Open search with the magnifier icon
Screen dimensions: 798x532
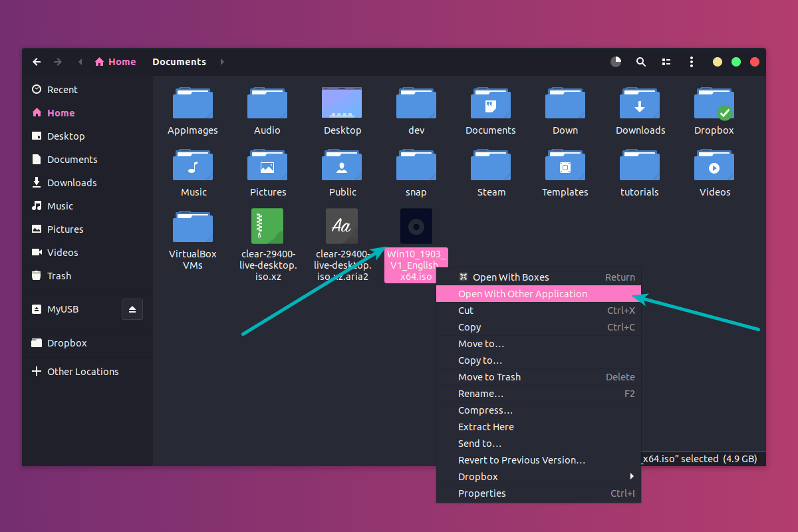[641, 62]
